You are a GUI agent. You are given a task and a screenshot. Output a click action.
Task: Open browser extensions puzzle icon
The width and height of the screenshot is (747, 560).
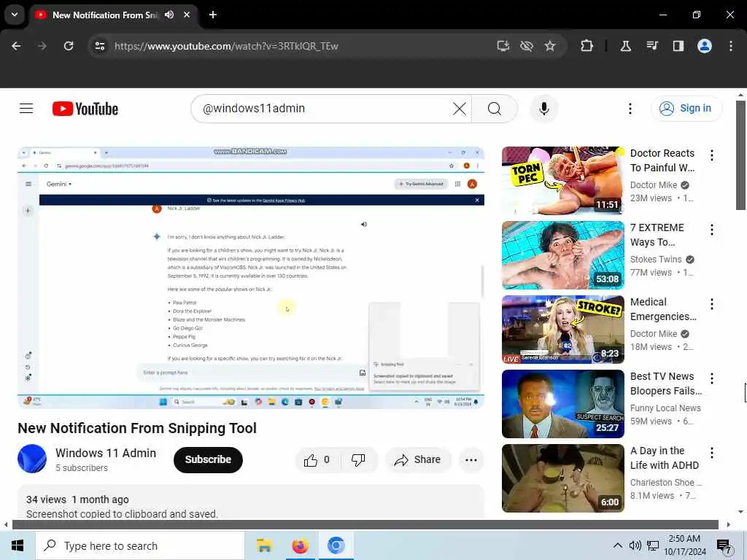[587, 46]
